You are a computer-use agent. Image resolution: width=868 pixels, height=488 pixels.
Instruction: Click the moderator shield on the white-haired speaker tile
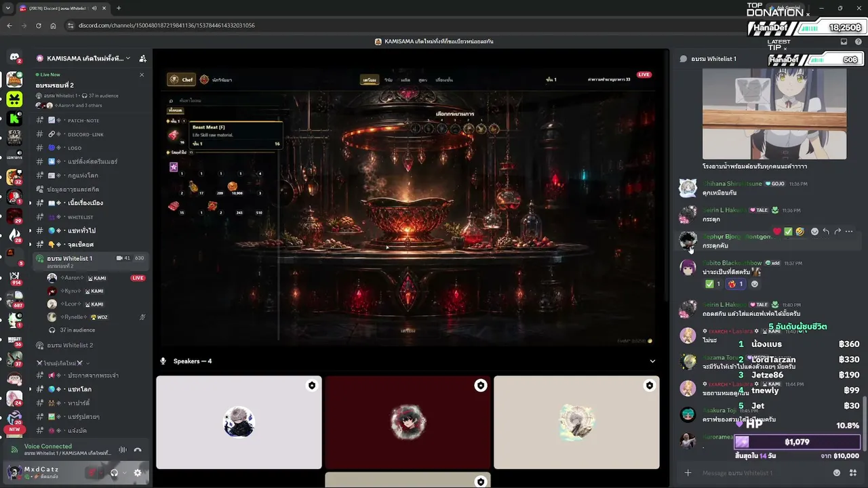pos(312,386)
